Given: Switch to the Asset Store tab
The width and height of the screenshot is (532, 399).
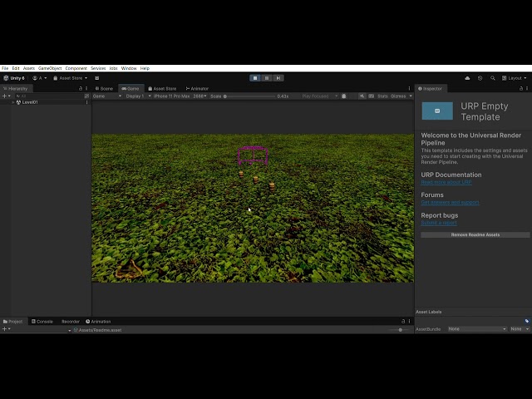Looking at the screenshot, I should pos(162,89).
